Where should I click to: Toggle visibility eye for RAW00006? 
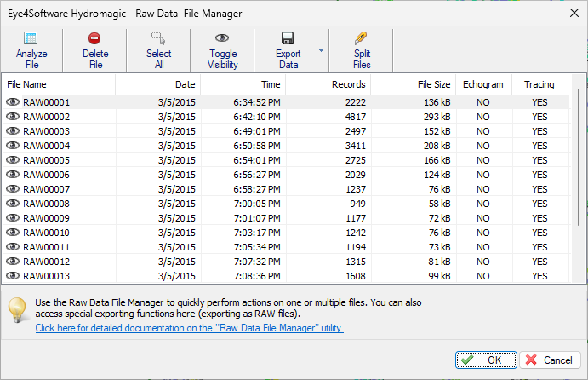click(13, 175)
